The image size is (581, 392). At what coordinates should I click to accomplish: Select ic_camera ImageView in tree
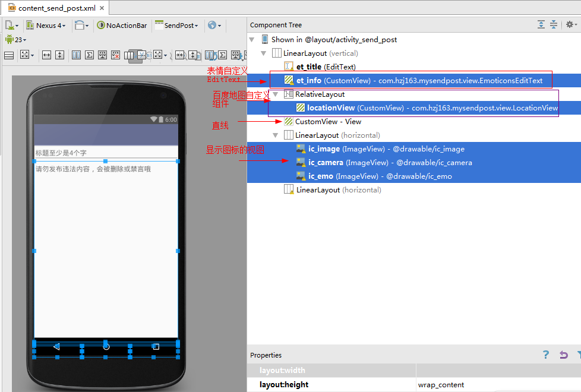click(x=326, y=163)
